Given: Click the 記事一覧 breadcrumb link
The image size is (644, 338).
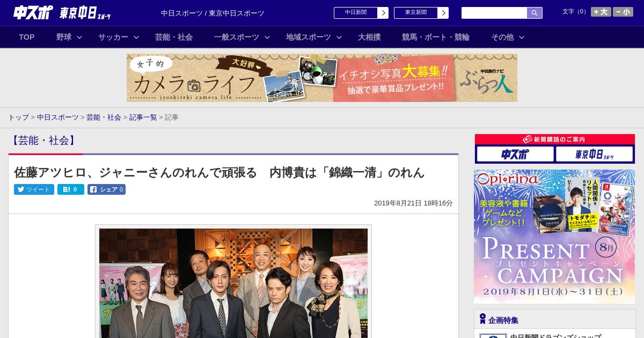Looking at the screenshot, I should (x=143, y=117).
